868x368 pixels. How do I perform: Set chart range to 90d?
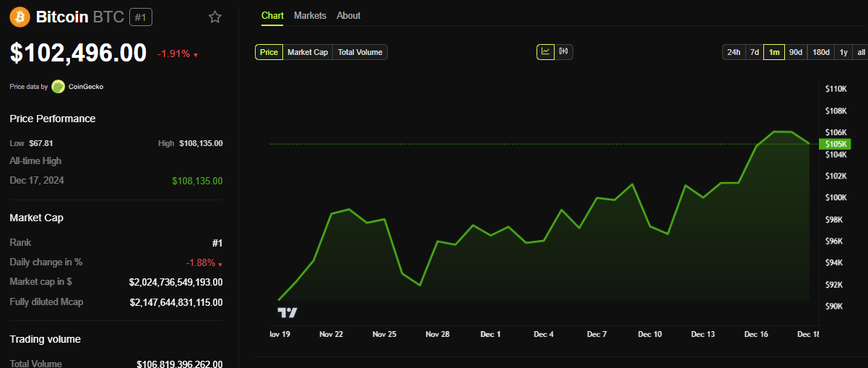click(x=796, y=52)
